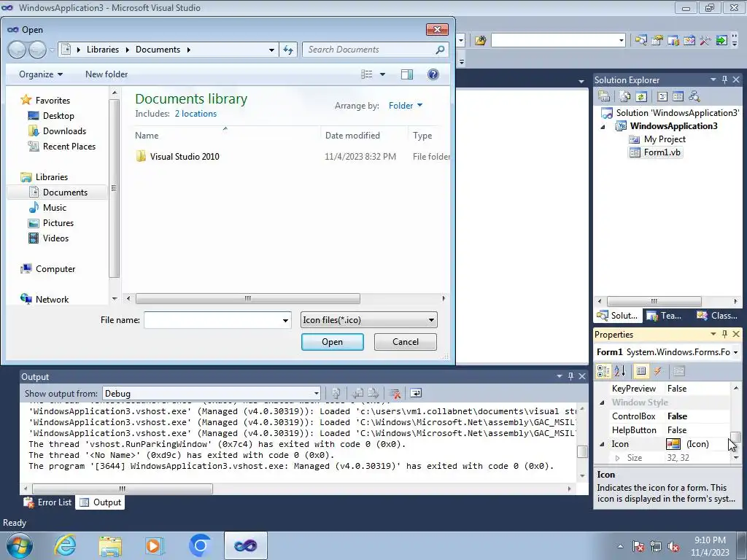The image size is (747, 560).
Task: Switch to the Error List tab
Action: [x=48, y=502]
